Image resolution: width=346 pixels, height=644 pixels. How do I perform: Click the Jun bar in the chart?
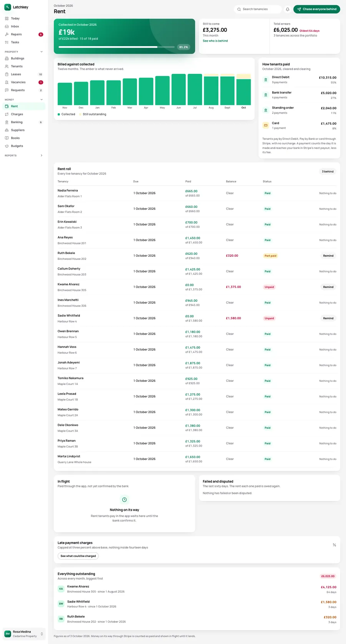pyautogui.click(x=179, y=89)
